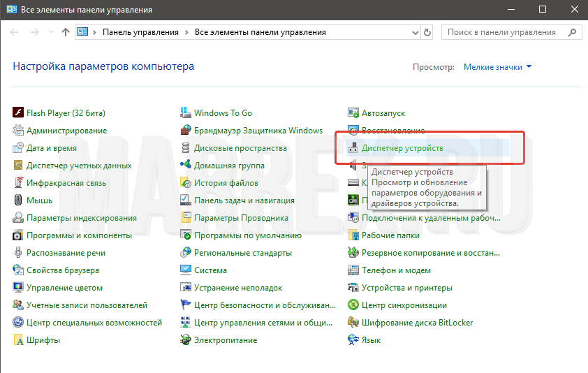Open Flash Player (32 бита) icon
This screenshot has height=373, width=588.
click(18, 112)
